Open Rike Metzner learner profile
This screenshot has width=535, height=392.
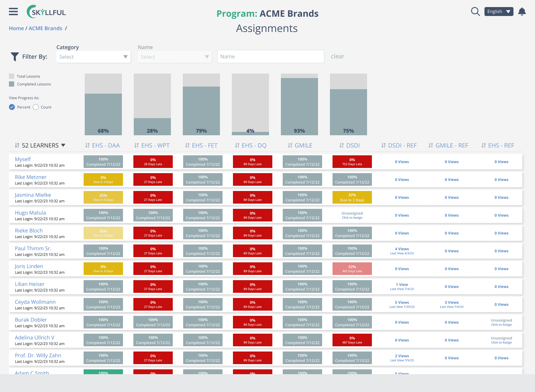(x=30, y=177)
